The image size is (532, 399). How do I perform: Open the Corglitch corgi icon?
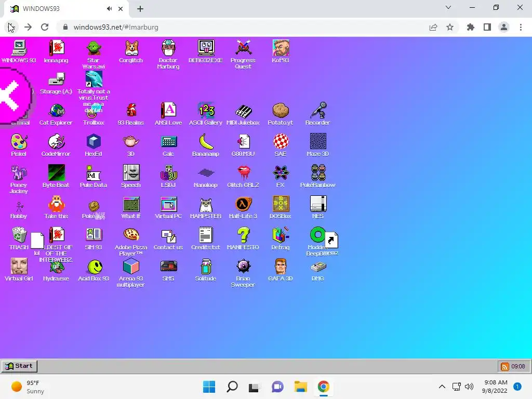131,48
